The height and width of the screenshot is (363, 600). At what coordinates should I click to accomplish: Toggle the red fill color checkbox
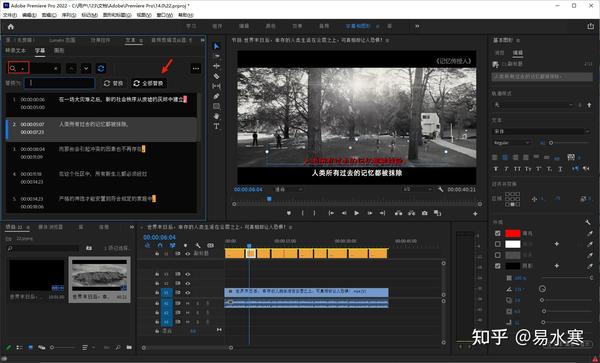point(497,233)
